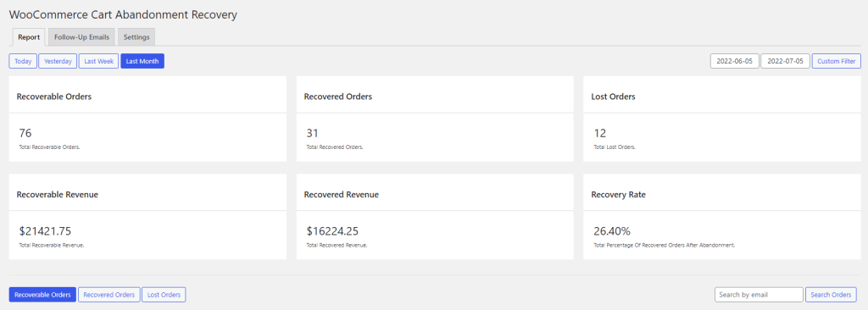Switch to Follow-Up Emails tab
The image size is (868, 310).
tap(82, 37)
